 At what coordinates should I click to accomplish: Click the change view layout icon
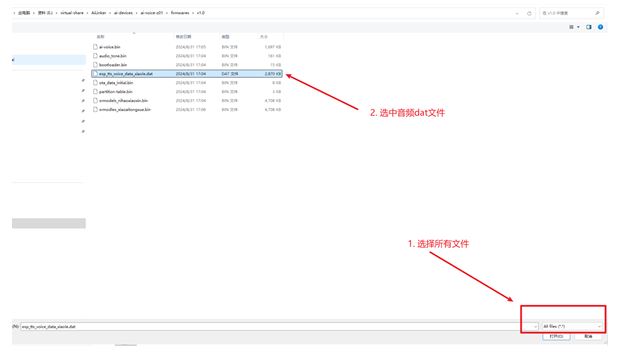coord(571,27)
